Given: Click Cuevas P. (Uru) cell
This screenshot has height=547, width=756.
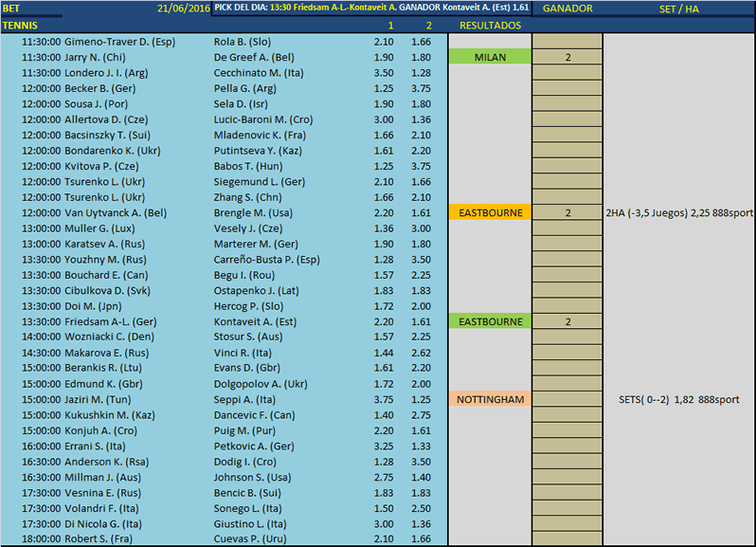Looking at the screenshot, I should coord(250,538).
